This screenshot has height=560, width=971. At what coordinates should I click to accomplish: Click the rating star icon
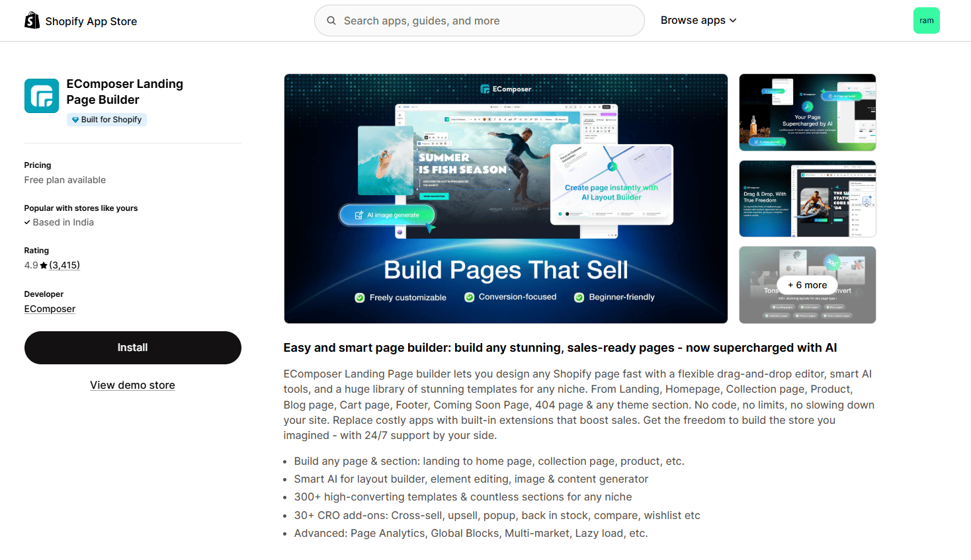(x=44, y=265)
